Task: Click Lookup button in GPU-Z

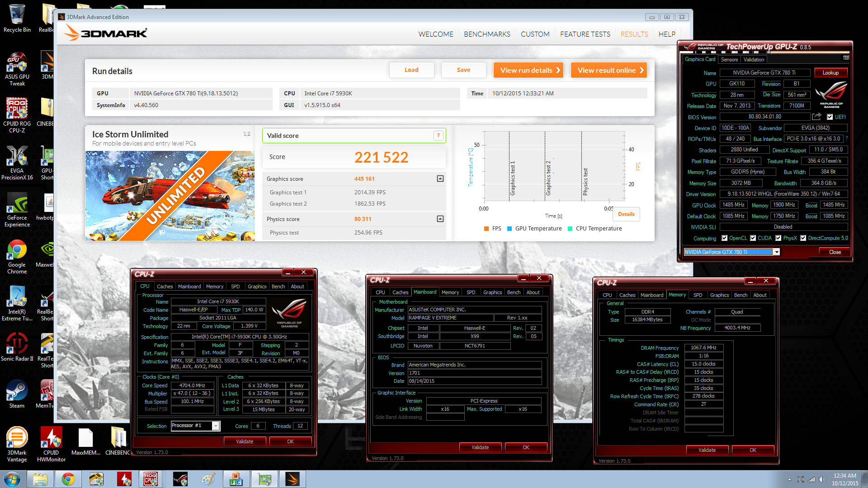Action: pos(830,73)
